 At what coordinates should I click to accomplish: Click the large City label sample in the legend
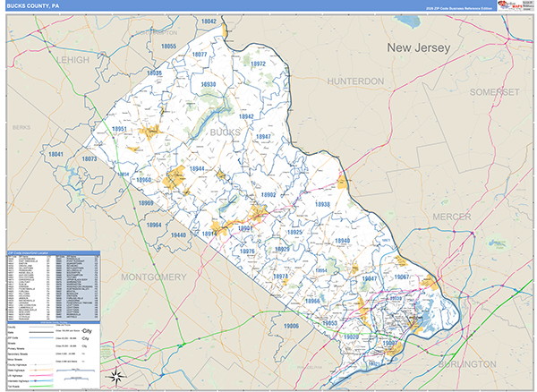87,329
